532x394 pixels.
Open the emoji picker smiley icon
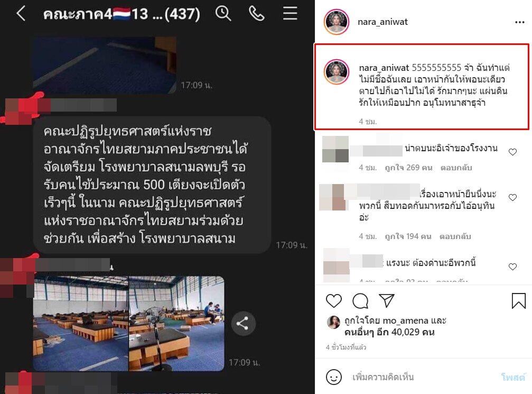[x=334, y=377]
